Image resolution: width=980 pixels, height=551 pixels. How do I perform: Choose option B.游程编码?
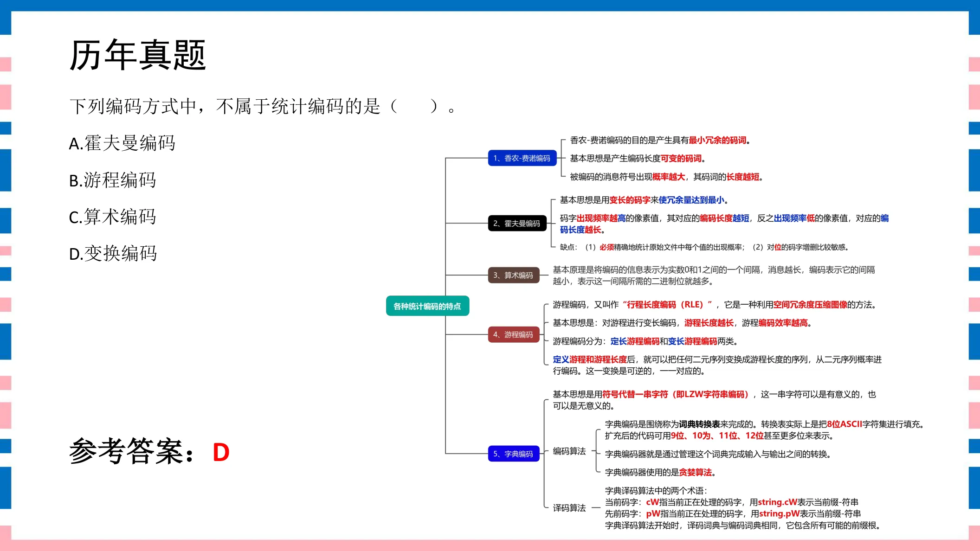tap(113, 180)
